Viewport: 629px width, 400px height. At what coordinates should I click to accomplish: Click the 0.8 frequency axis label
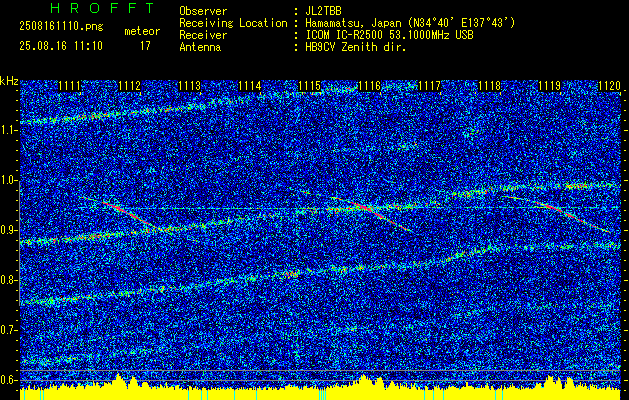8,280
